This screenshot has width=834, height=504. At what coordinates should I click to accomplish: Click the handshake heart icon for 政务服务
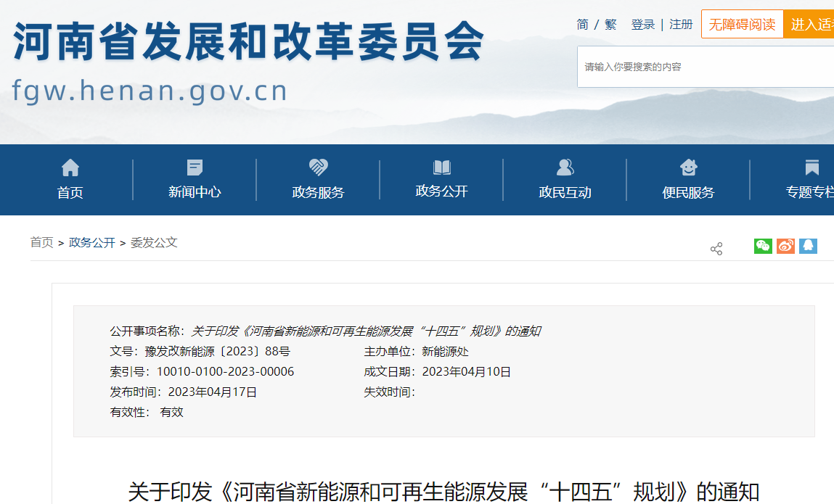tap(318, 168)
